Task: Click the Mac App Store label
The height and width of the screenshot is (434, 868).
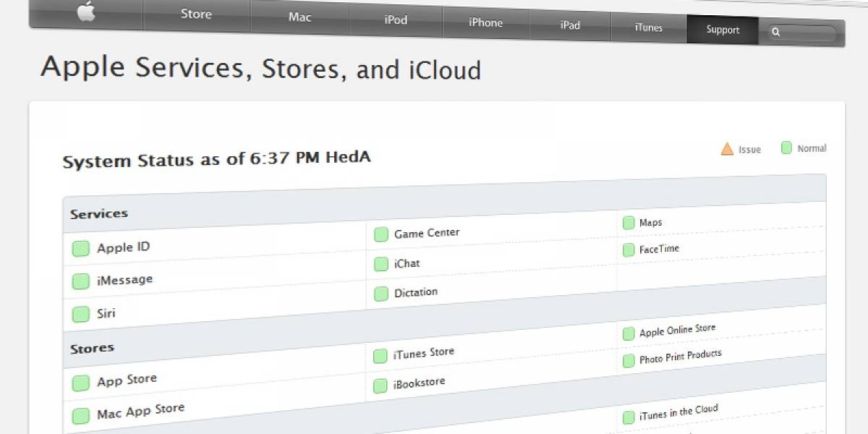Action: pos(141,412)
